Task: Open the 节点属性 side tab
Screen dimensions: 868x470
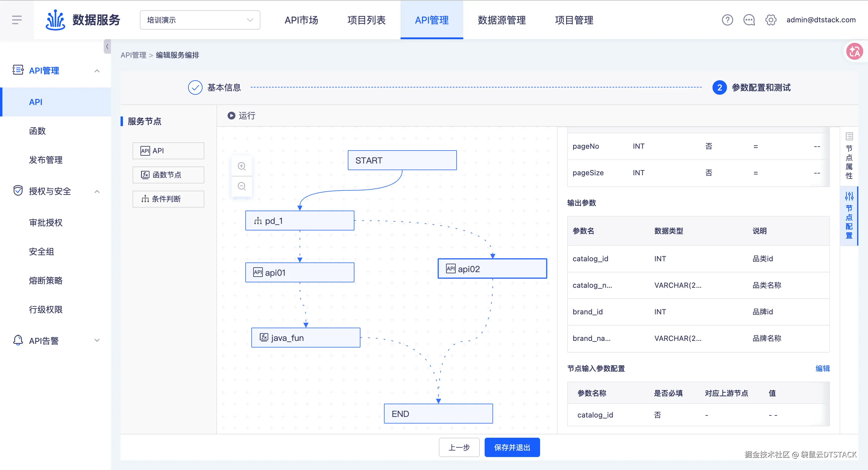Action: pos(849,157)
